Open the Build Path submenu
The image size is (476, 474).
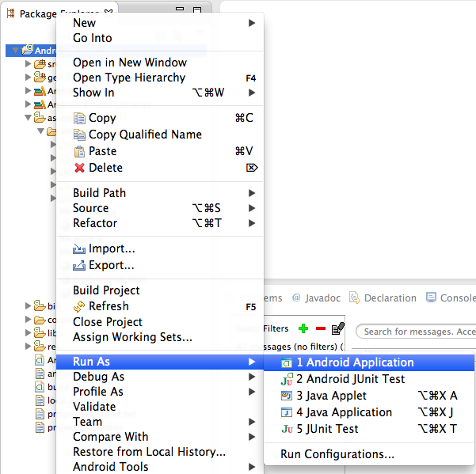pyautogui.click(x=160, y=193)
